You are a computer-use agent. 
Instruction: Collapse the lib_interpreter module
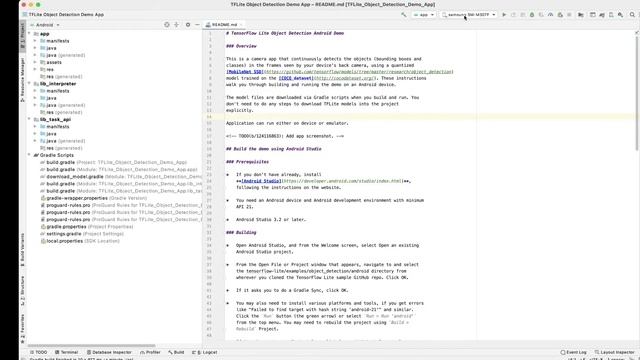click(29, 84)
